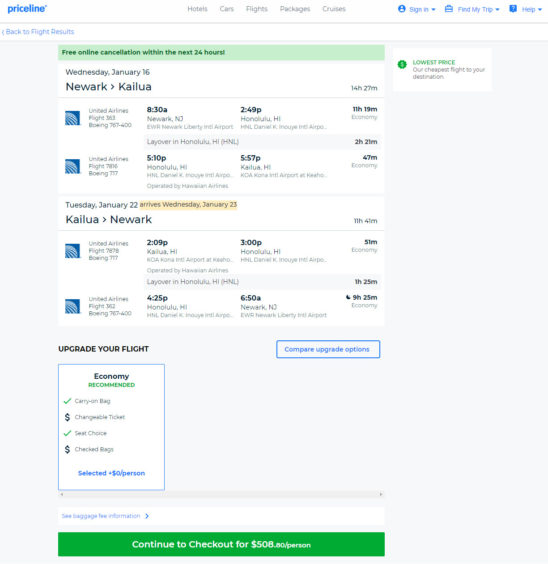Expand the Find My Trip dropdown
548x564 pixels.
[x=472, y=9]
